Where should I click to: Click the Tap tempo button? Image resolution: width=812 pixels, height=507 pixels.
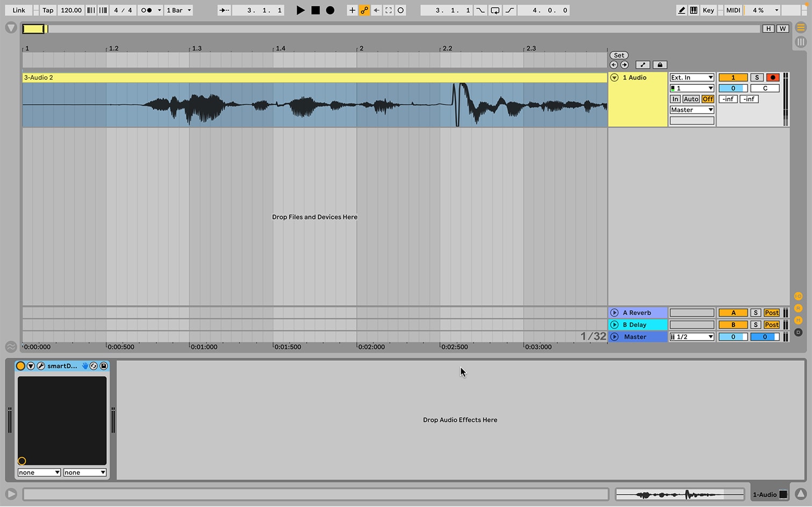click(48, 10)
